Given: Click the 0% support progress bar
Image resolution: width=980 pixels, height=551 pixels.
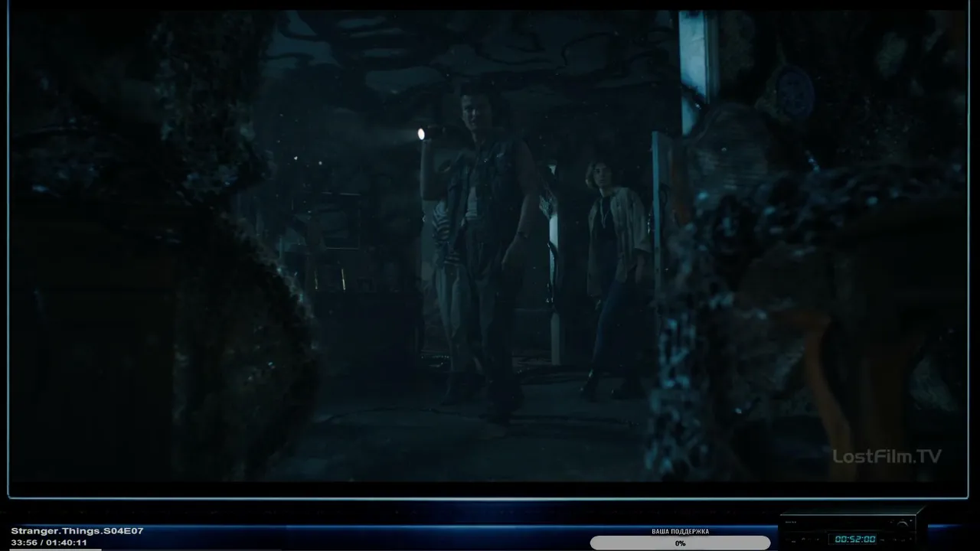Looking at the screenshot, I should pyautogui.click(x=680, y=543).
